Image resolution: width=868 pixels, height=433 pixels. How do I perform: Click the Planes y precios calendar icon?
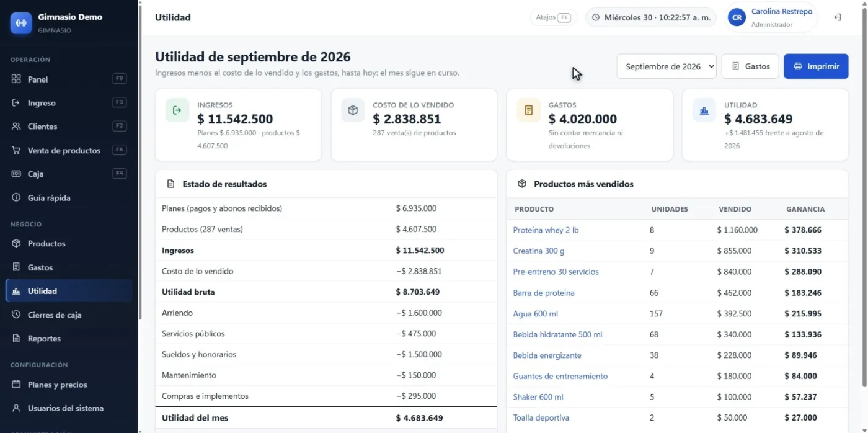coord(16,385)
